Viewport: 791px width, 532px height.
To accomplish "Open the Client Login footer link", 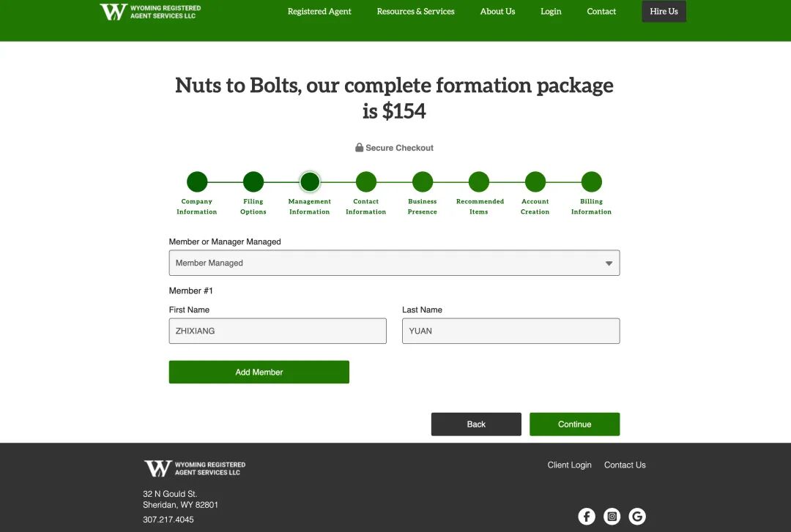I will tap(569, 465).
